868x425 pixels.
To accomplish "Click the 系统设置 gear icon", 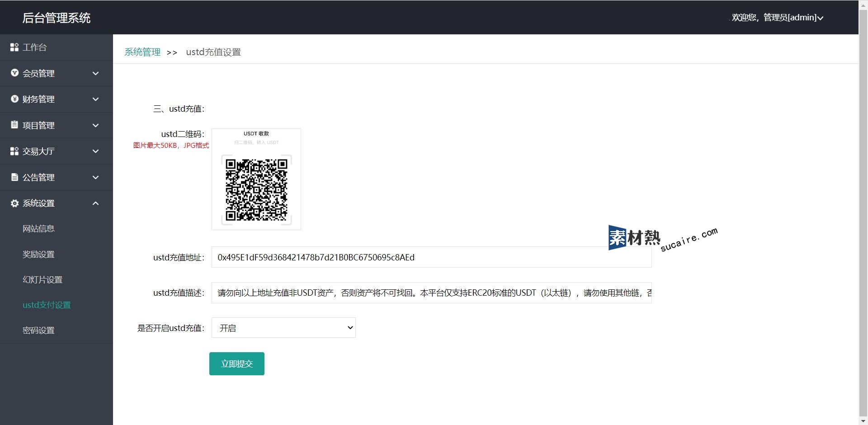I will (14, 203).
